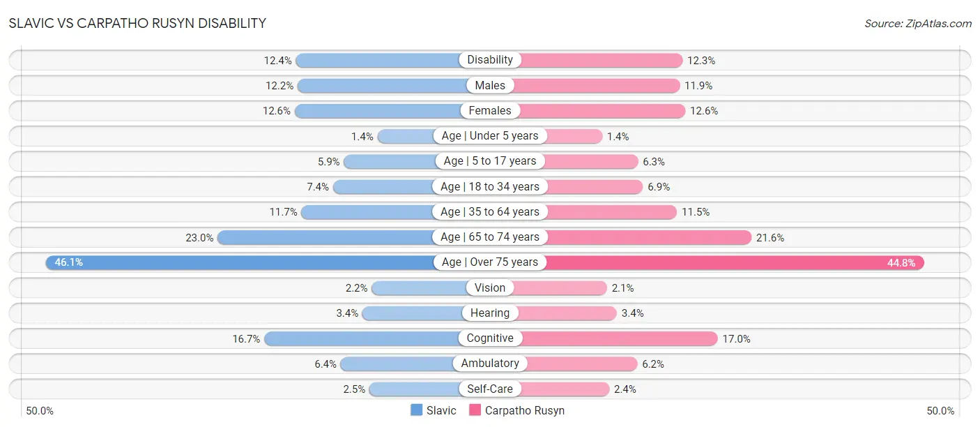The image size is (980, 427).
Task: Click the Cognitive category label
Action: (490, 338)
